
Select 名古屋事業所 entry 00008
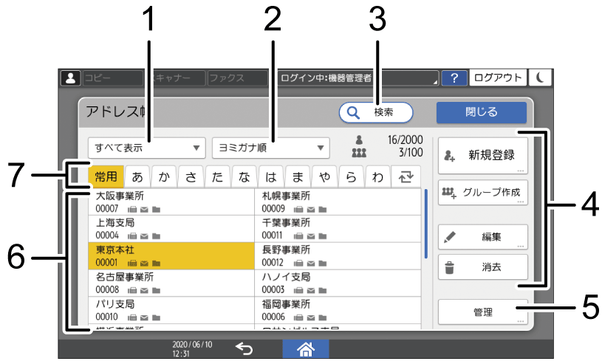point(171,283)
